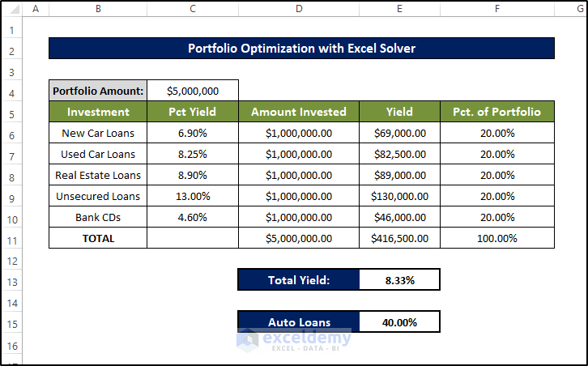
Task: Click the total amount $5,000,000.00 cell
Action: coord(299,239)
